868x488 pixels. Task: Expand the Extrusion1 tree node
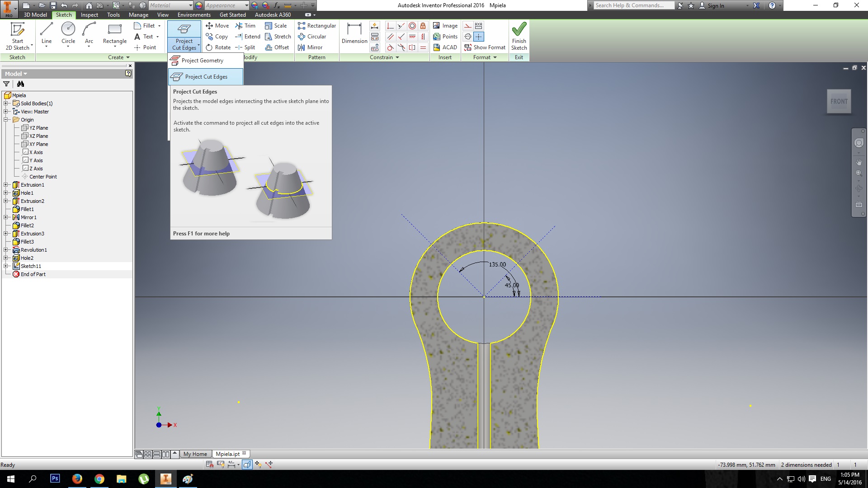pyautogui.click(x=6, y=185)
